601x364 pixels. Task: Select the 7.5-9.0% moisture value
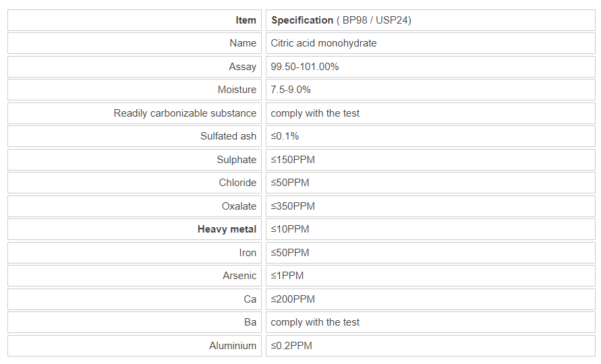(291, 90)
